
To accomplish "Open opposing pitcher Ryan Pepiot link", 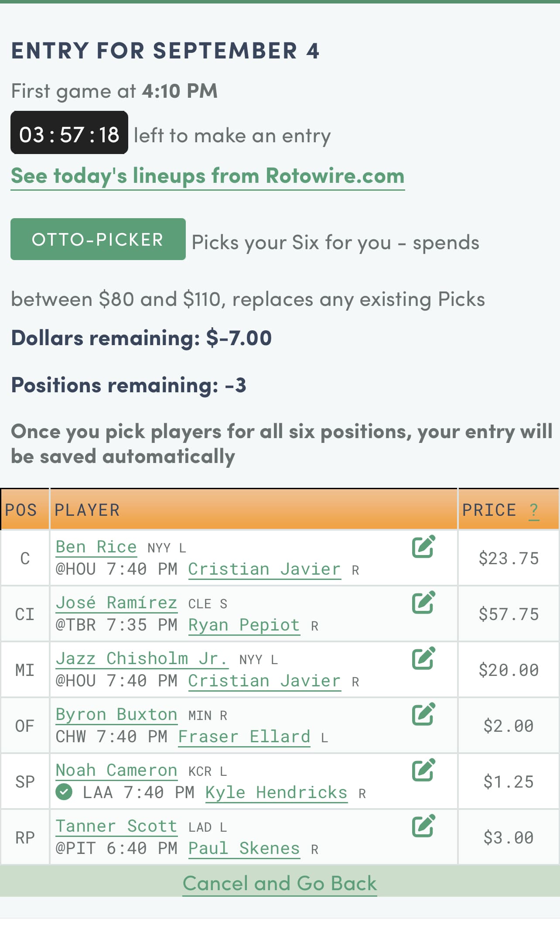I will click(x=244, y=625).
